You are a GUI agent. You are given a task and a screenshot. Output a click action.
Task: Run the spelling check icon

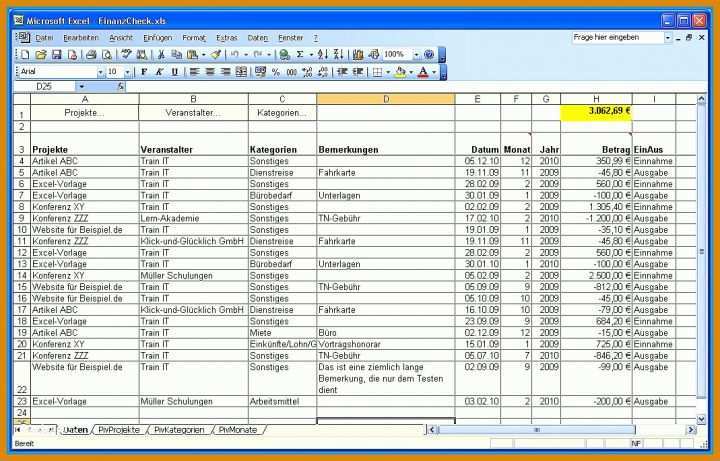click(126, 55)
